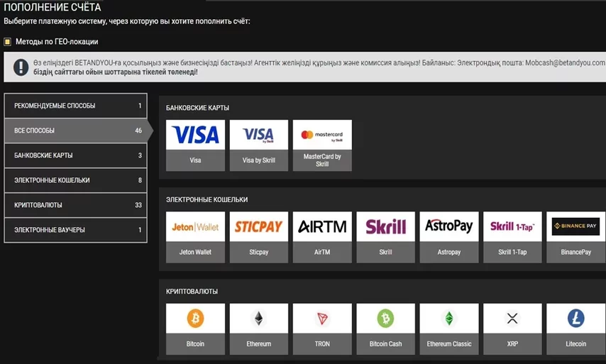Click the ПОПОЛНЕНИЕ СЧЁТА page heading
This screenshot has height=364, width=606.
(53, 7)
